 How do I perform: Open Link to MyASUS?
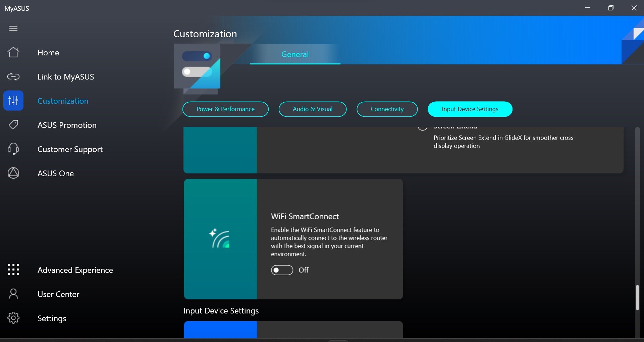pos(66,77)
